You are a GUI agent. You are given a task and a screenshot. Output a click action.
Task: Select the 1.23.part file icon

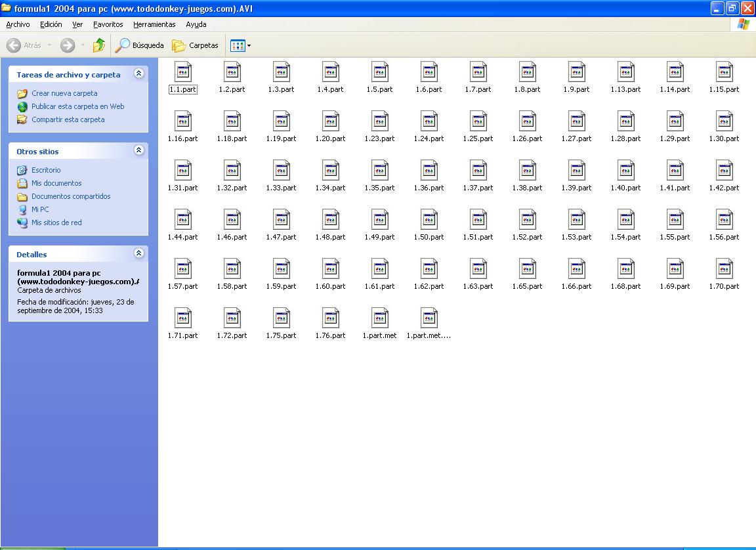point(380,121)
